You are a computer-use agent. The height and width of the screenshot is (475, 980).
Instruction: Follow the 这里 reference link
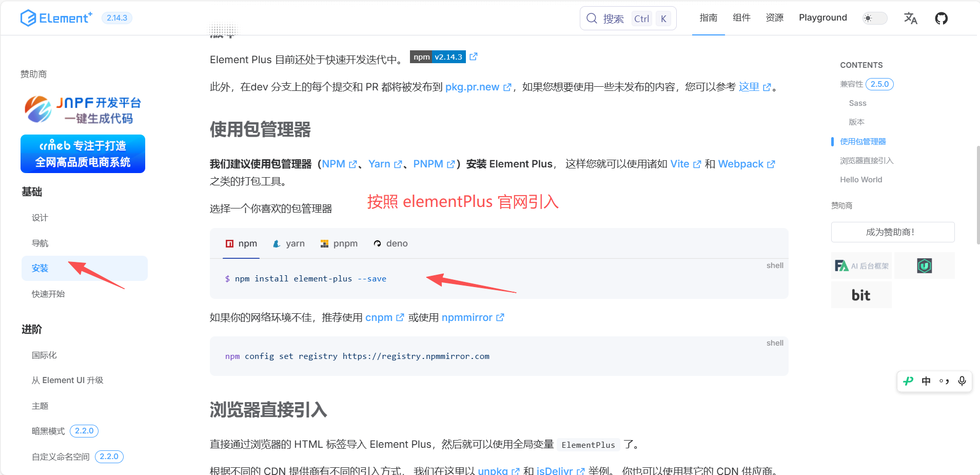[754, 87]
